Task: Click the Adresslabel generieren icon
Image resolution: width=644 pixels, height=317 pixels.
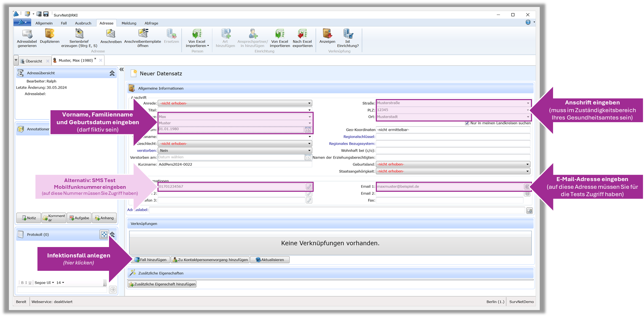Action: 27,34
